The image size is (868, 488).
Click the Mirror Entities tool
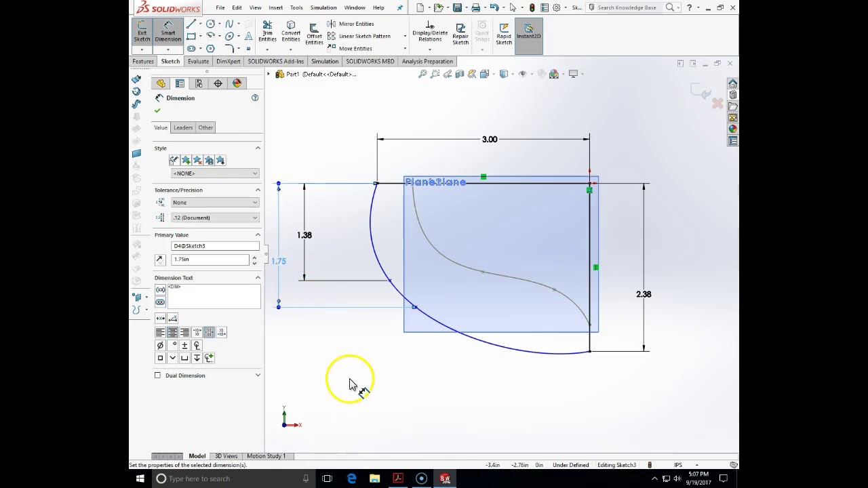tap(351, 24)
